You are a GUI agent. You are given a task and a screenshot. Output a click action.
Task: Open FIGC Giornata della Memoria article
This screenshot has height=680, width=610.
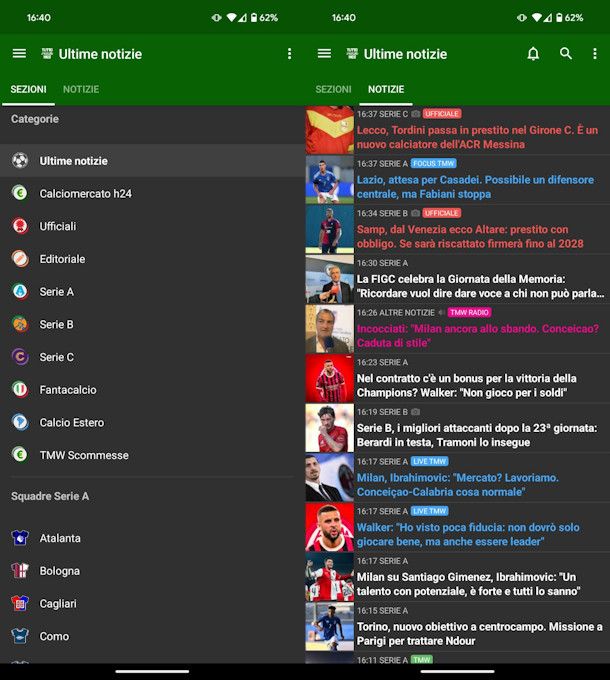pos(457,279)
